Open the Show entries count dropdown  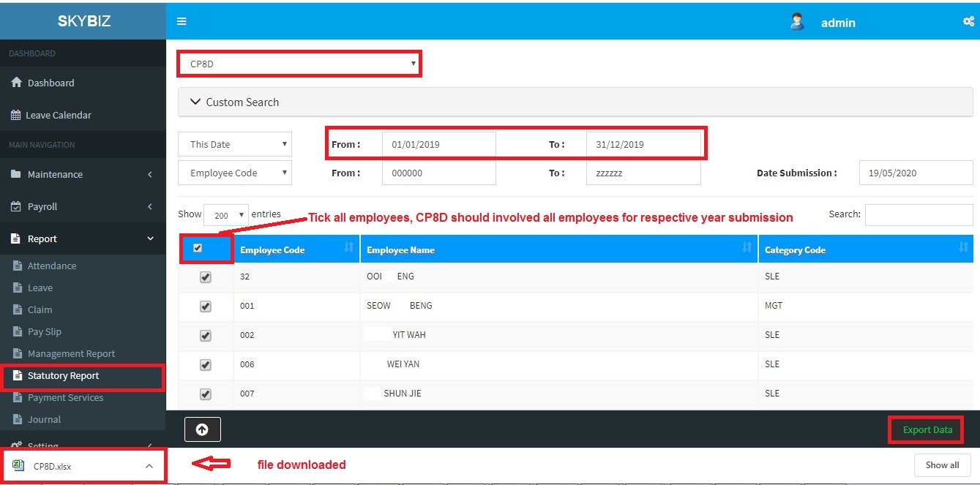pos(225,215)
